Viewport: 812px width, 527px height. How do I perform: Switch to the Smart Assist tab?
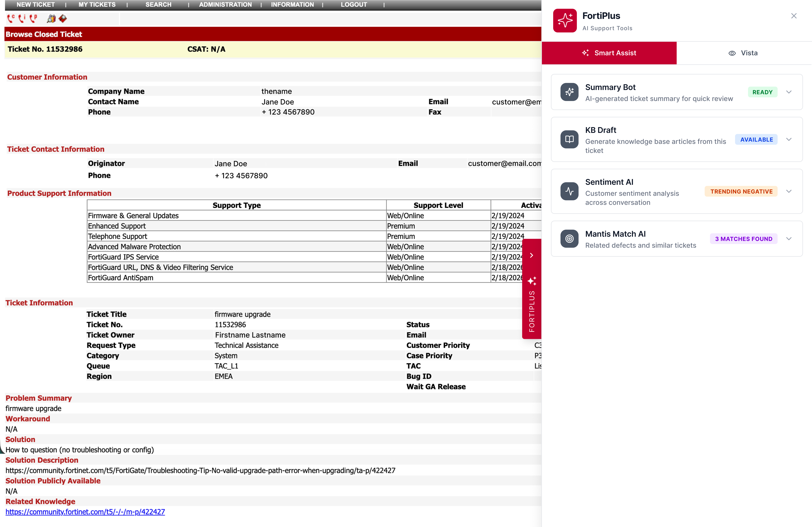click(609, 53)
